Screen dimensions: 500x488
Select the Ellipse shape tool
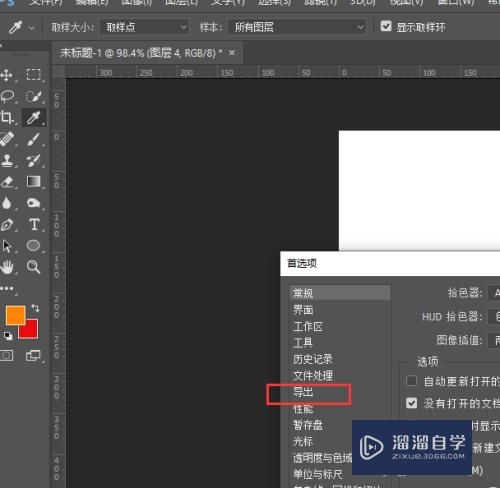[x=33, y=246]
